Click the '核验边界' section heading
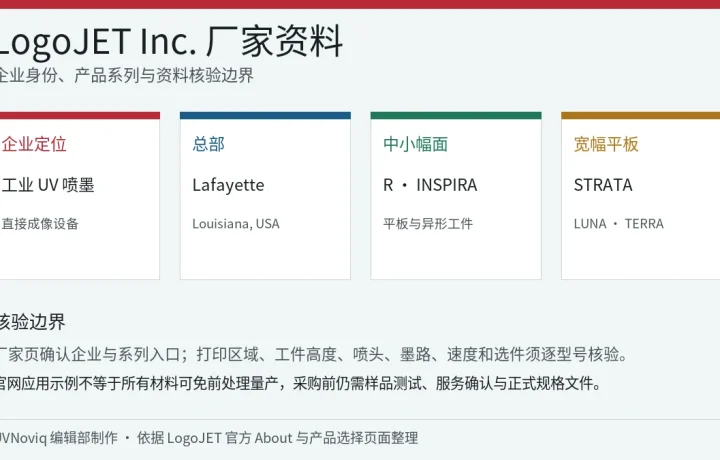Viewport: 720px width, 460px height. tap(32, 322)
